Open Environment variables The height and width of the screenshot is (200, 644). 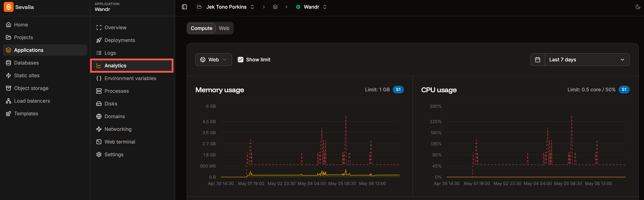[x=132, y=79]
